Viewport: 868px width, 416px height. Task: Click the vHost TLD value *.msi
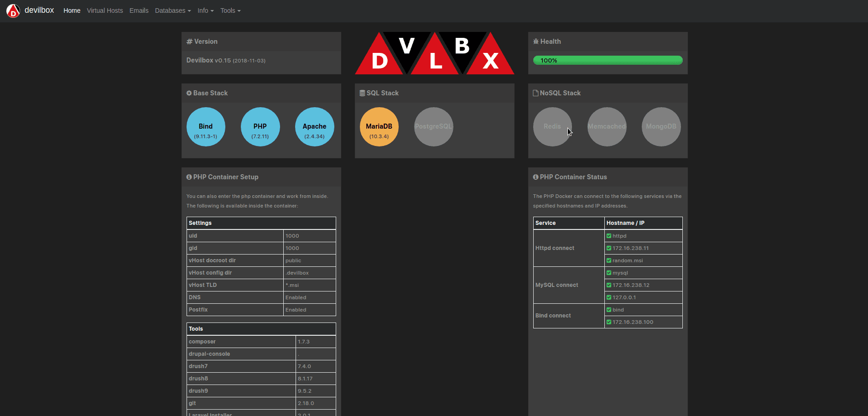[x=292, y=285]
